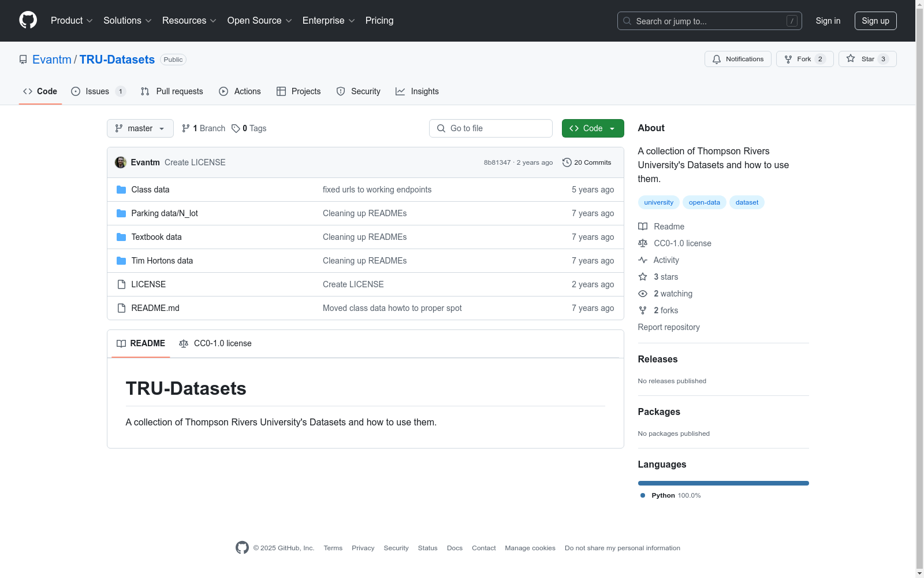
Task: Star the repository
Action: tap(867, 59)
